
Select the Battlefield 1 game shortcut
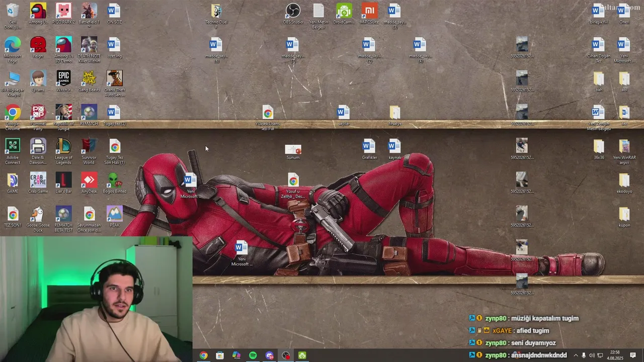click(89, 14)
